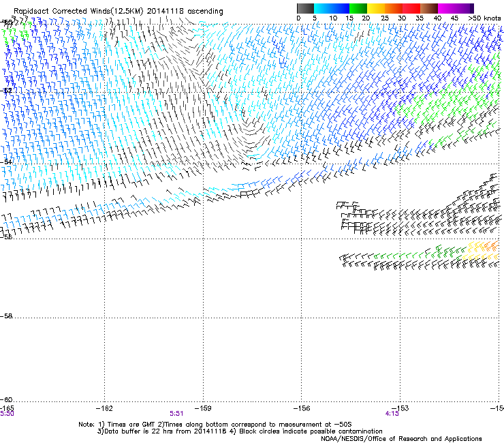Image resolution: width=504 pixels, height=443 pixels.
Task: Click the purple '5:51' pass time label
Action: [176, 414]
